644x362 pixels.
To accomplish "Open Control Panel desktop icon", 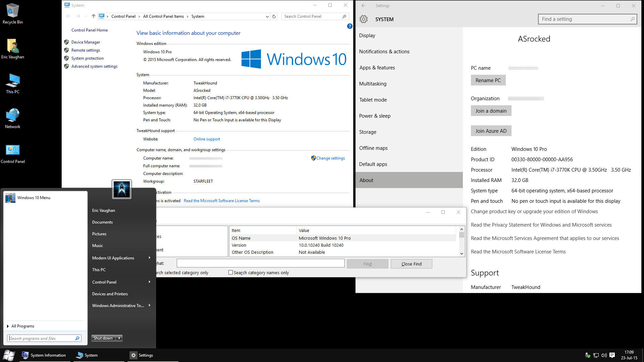I will [13, 154].
